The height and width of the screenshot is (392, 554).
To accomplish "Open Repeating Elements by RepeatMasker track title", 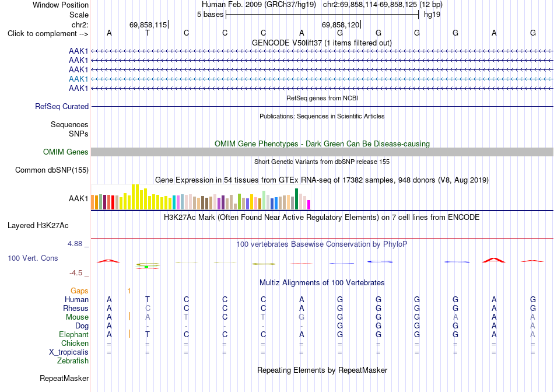I will 322,370.
